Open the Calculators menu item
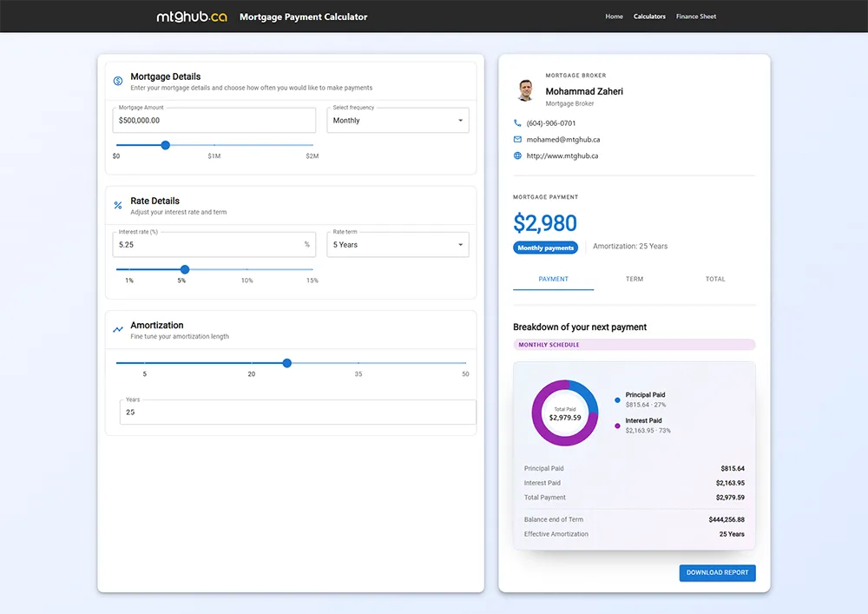The image size is (868, 614). point(649,17)
